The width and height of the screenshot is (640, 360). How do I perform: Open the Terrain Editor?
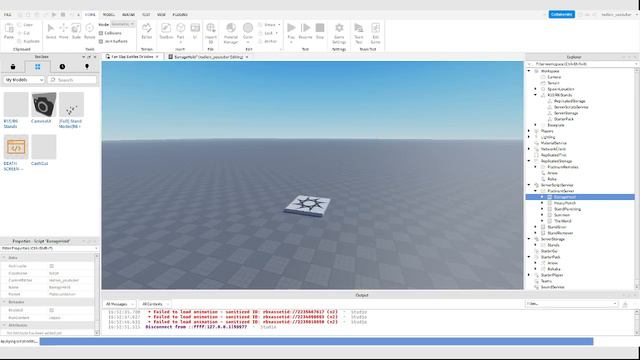click(x=147, y=31)
